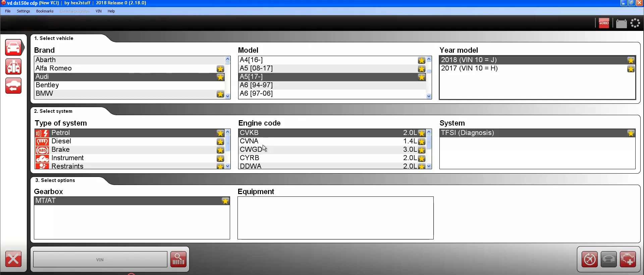644x275 pixels.
Task: Click Brand list scroll up arrow
Action: point(228,59)
